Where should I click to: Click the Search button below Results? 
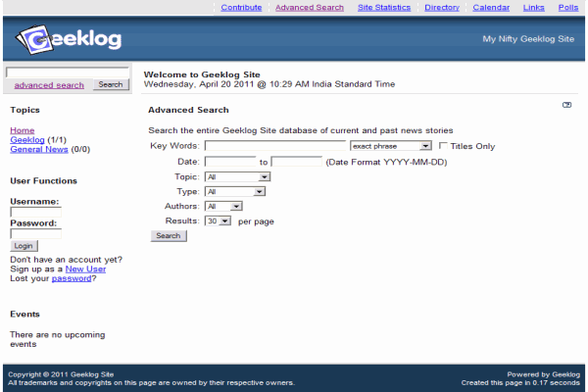[x=169, y=236]
